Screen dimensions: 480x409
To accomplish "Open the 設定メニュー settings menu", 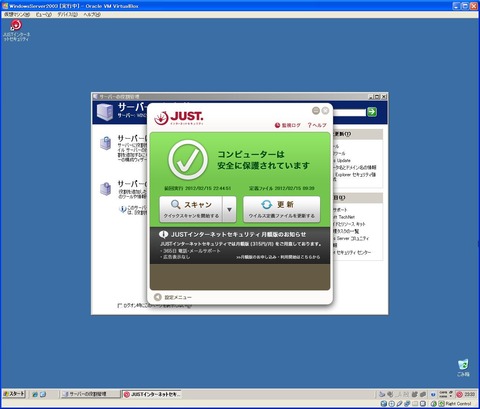I will (x=173, y=297).
